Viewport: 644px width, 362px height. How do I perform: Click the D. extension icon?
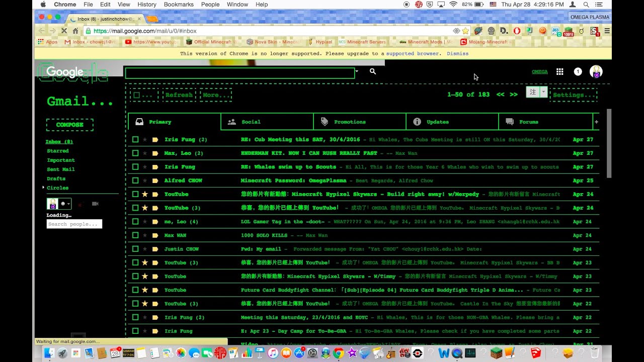(504, 31)
